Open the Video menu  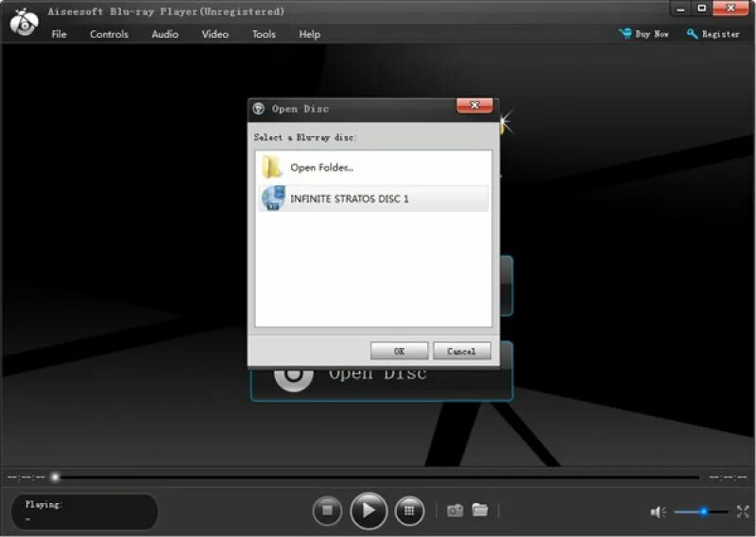click(x=215, y=34)
